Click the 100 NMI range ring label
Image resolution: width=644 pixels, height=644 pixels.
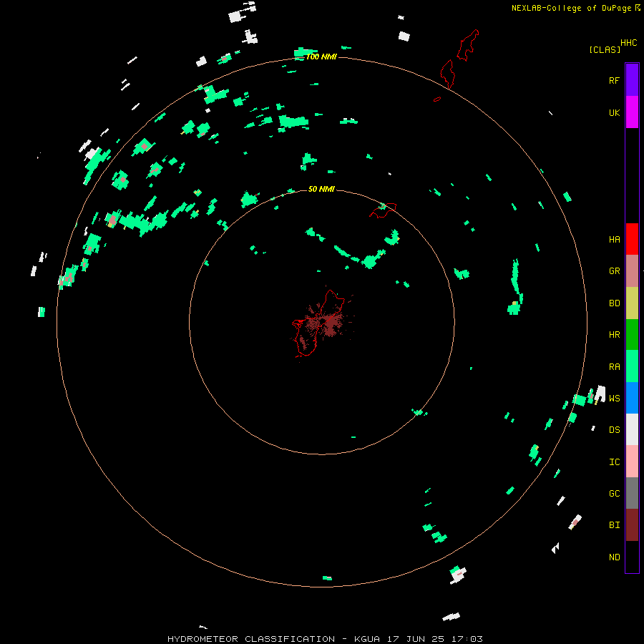[x=321, y=57]
